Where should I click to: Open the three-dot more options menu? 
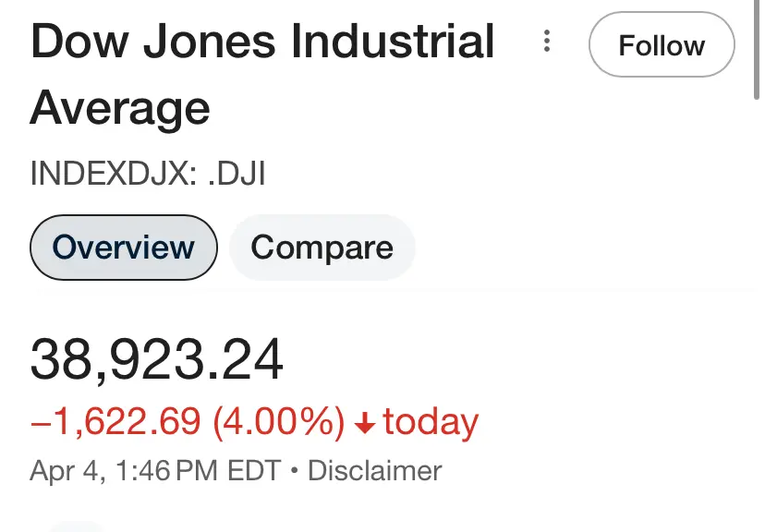click(x=548, y=42)
